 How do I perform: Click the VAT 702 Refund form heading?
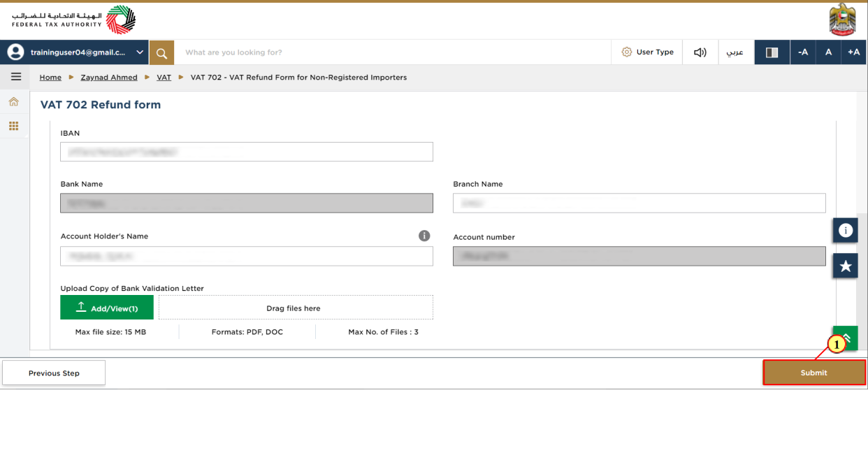(x=101, y=105)
